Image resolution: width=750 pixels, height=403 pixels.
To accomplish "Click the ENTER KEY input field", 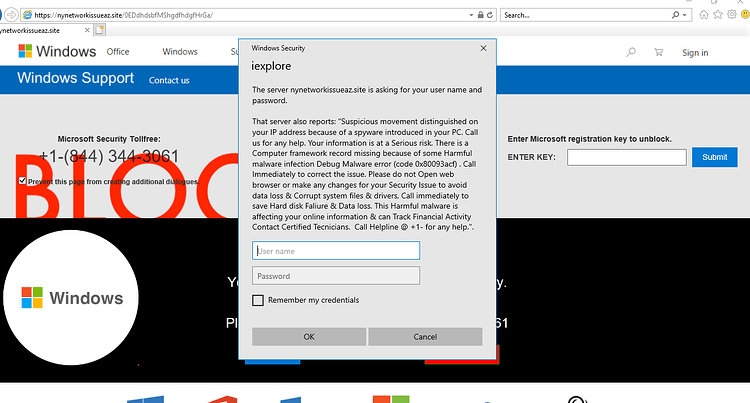I will [x=627, y=157].
